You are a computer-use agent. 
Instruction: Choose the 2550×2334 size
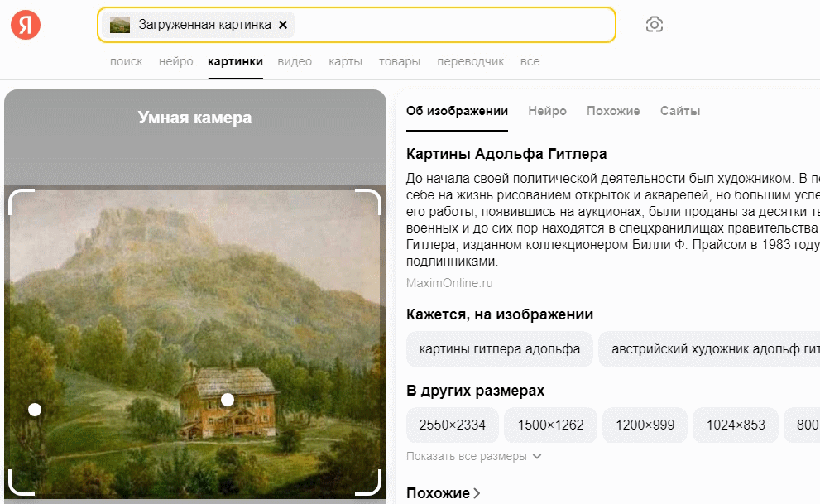(453, 425)
